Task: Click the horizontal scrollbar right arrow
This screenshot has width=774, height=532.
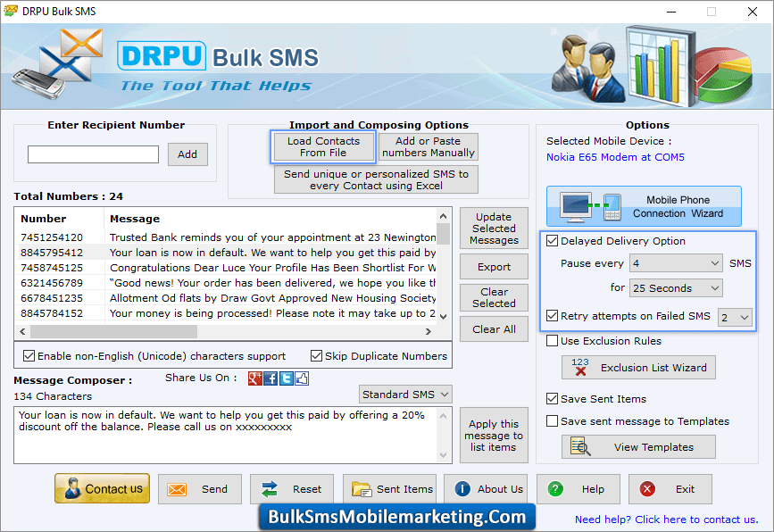Action: [x=429, y=332]
